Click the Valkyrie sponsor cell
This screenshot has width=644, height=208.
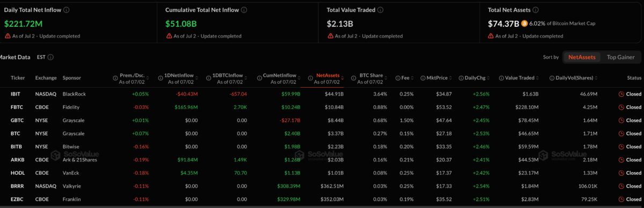(72, 186)
